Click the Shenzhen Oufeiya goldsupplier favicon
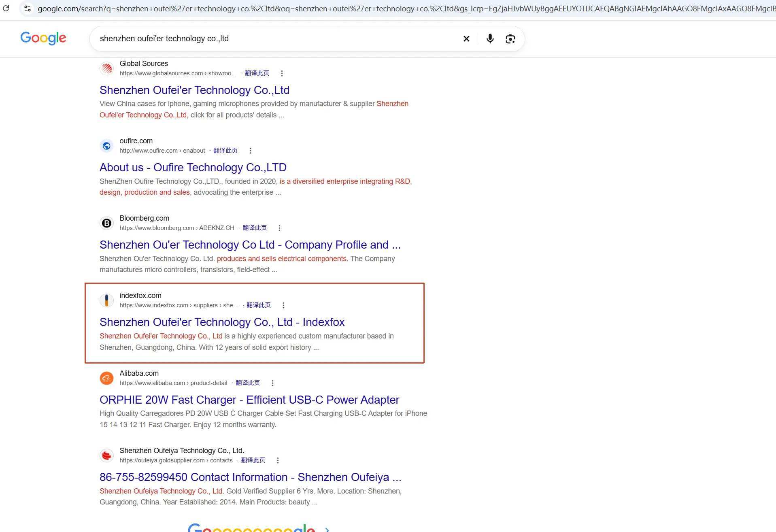Viewport: 776px width, 532px height. pyautogui.click(x=107, y=455)
